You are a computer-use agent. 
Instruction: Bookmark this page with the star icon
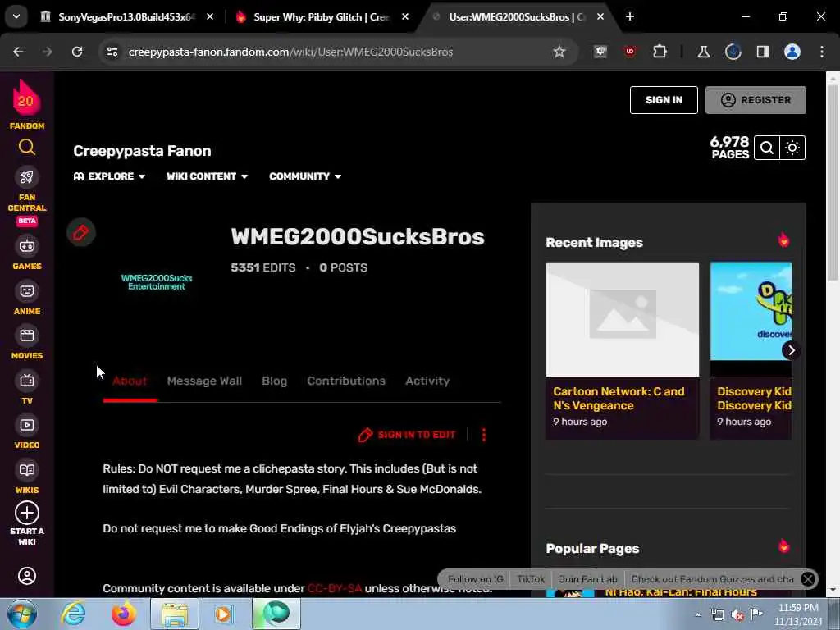[559, 52]
